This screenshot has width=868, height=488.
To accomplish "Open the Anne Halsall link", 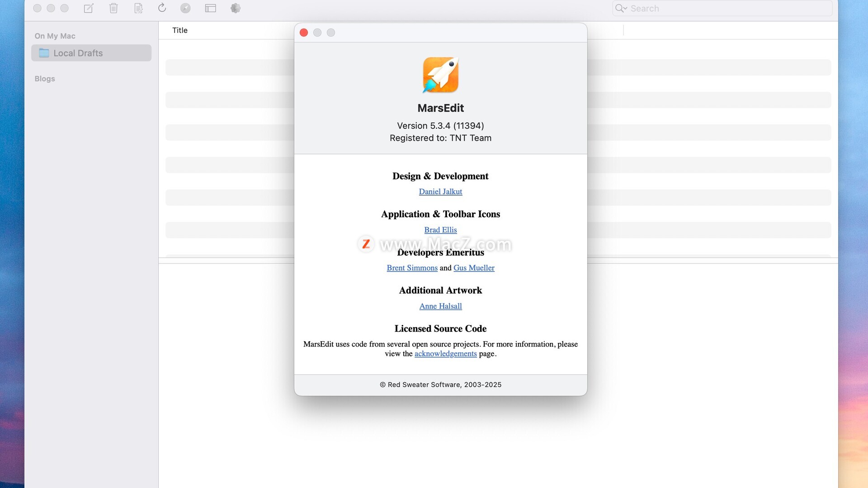I will pos(440,306).
